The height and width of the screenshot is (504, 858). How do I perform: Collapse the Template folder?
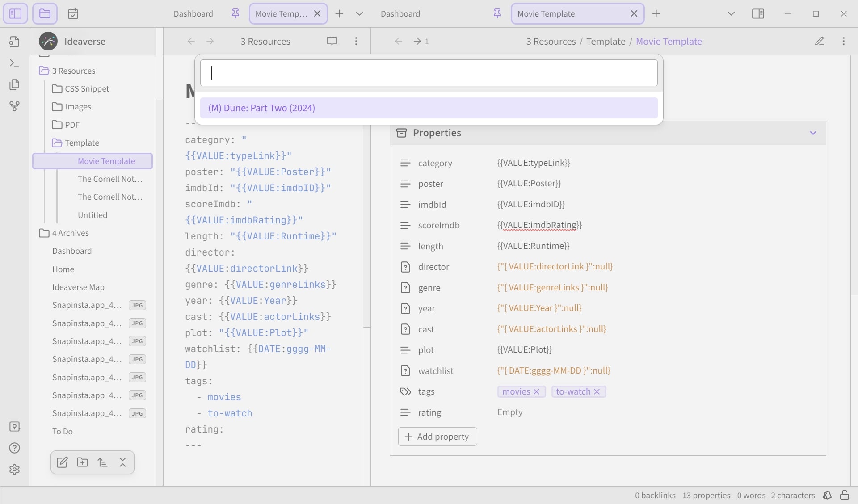coord(76,143)
